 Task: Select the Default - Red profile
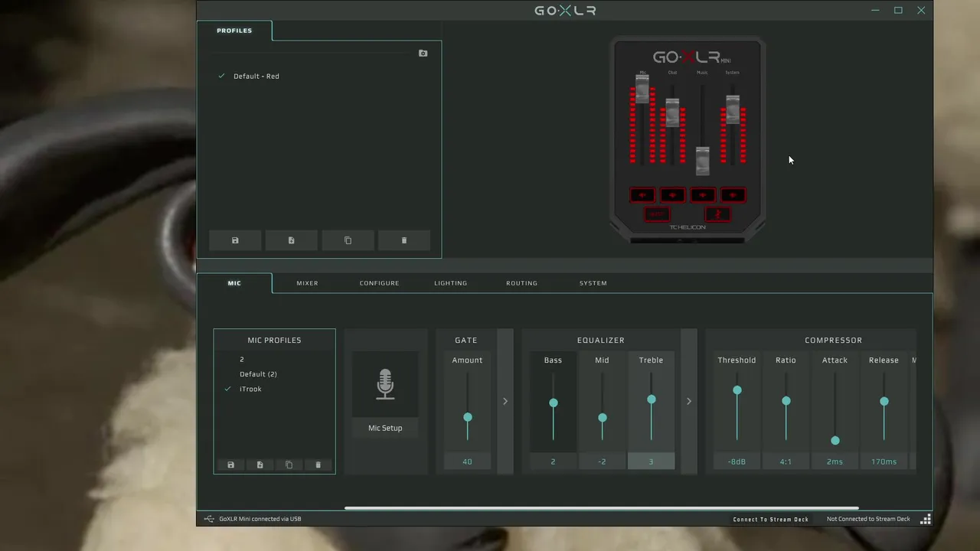tap(256, 77)
